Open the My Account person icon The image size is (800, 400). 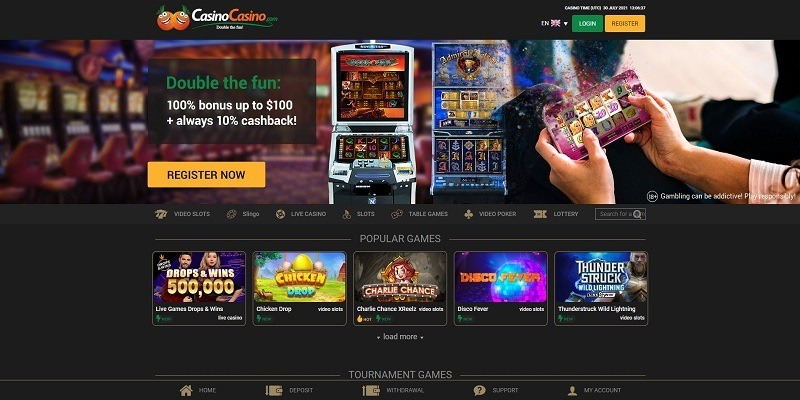point(572,391)
